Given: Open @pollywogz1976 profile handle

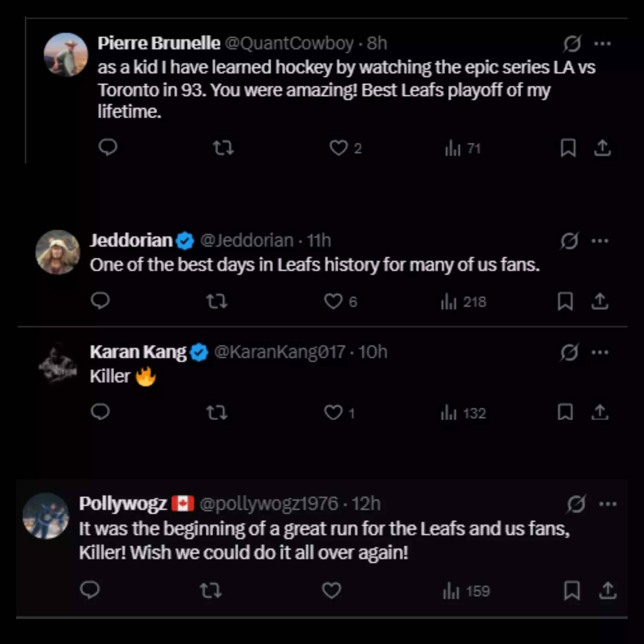Looking at the screenshot, I should [x=269, y=504].
